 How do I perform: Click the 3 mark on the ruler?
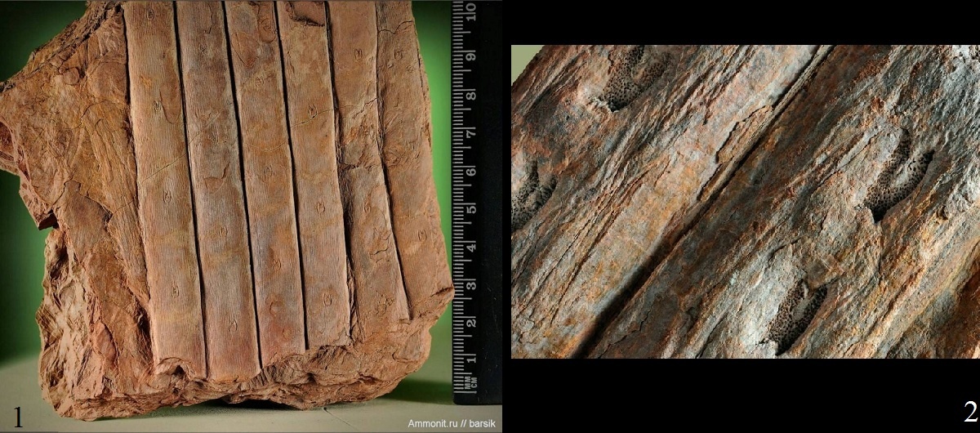pos(470,284)
